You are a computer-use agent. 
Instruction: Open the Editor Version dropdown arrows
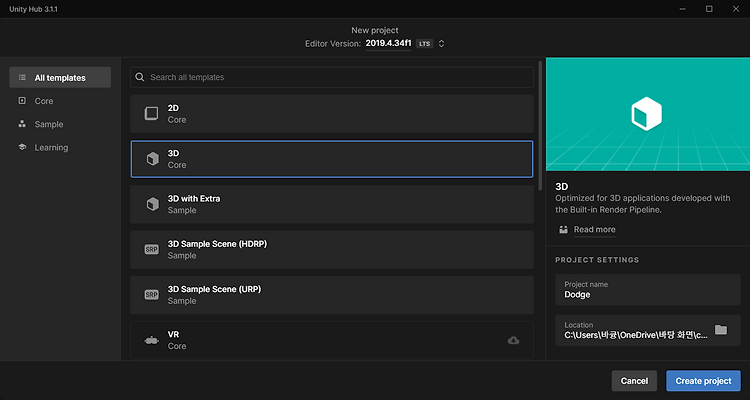(441, 44)
